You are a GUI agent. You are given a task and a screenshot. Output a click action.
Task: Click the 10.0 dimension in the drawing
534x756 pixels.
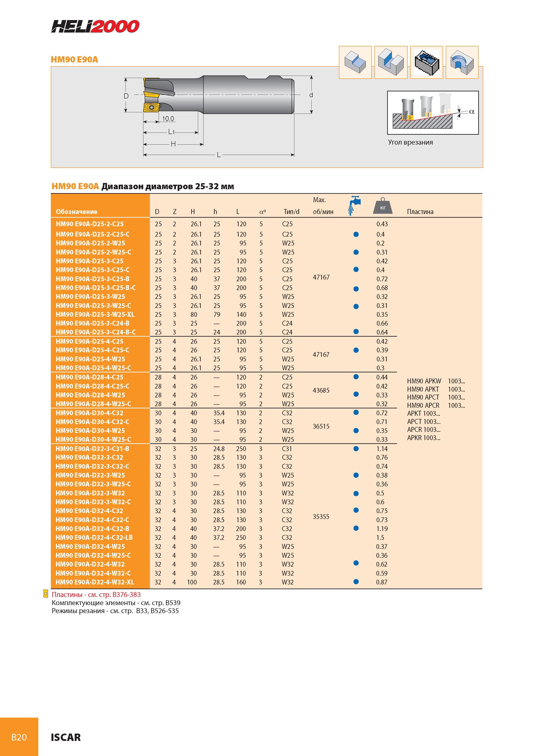click(168, 119)
